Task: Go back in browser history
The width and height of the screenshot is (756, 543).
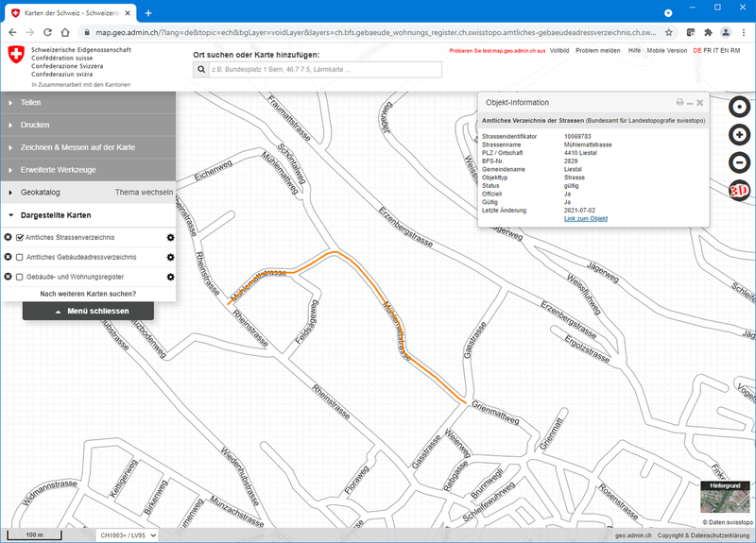Action: [12, 32]
